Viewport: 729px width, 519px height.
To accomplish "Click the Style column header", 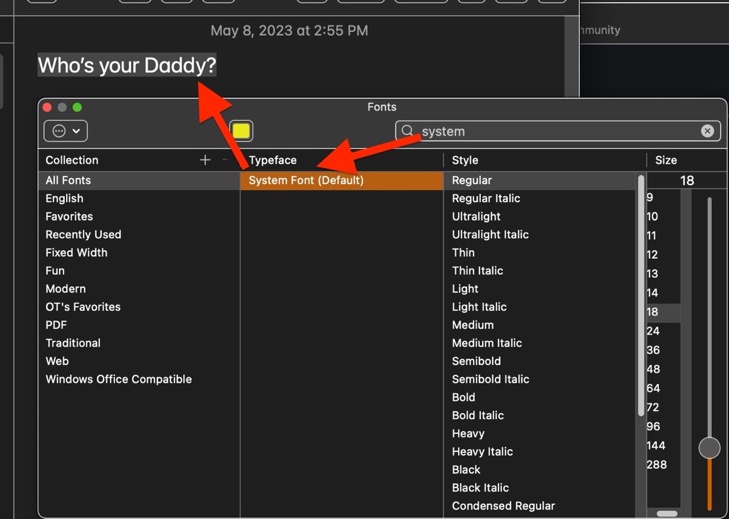I will tap(465, 160).
